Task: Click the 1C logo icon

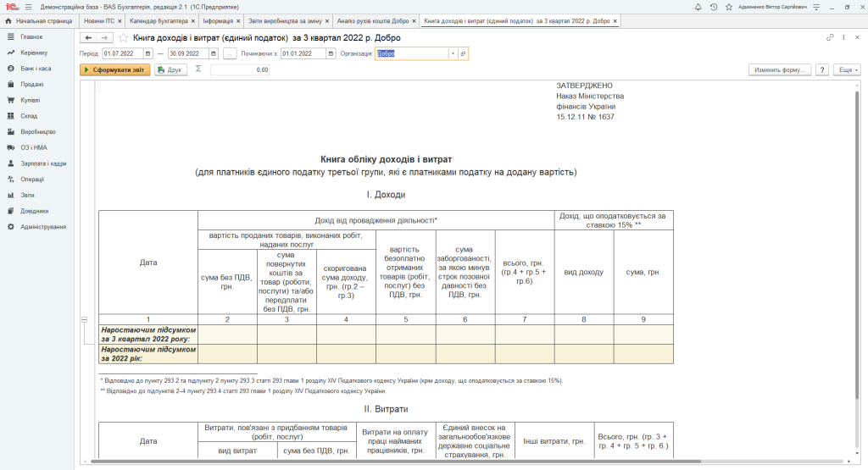Action: [x=12, y=7]
